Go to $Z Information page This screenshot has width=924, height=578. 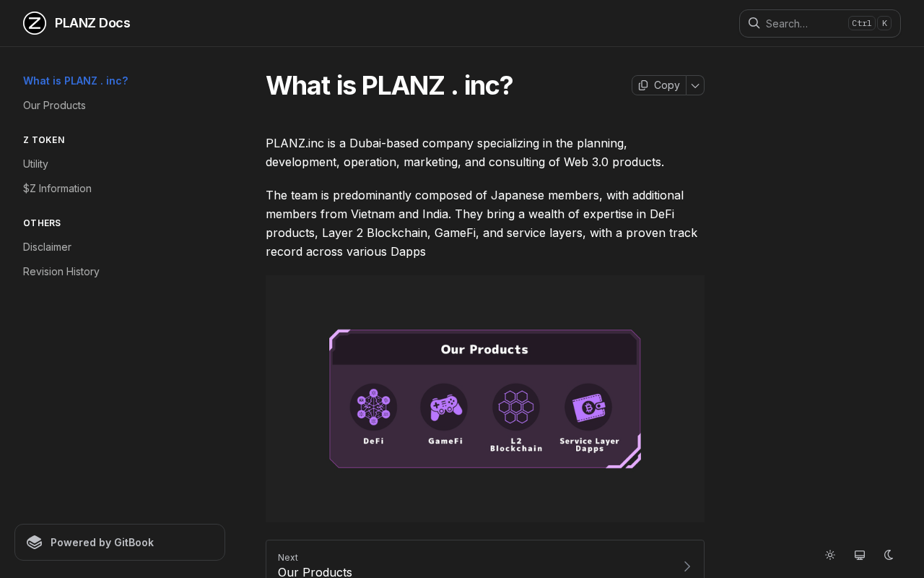click(x=57, y=189)
